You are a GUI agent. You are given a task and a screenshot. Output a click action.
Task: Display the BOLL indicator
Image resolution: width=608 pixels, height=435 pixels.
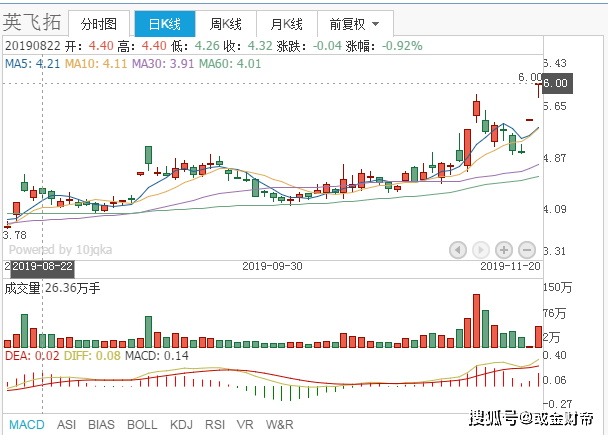[x=142, y=424]
